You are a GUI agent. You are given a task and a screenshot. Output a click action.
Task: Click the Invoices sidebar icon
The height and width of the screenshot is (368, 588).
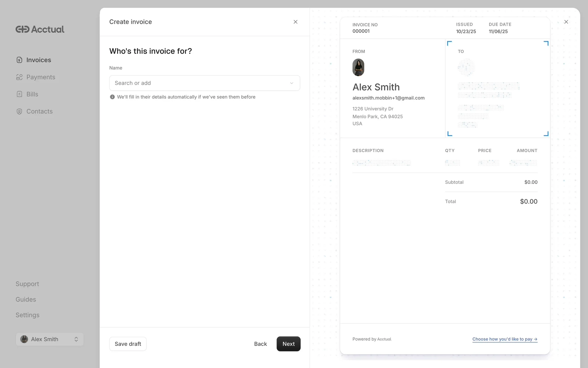(19, 60)
